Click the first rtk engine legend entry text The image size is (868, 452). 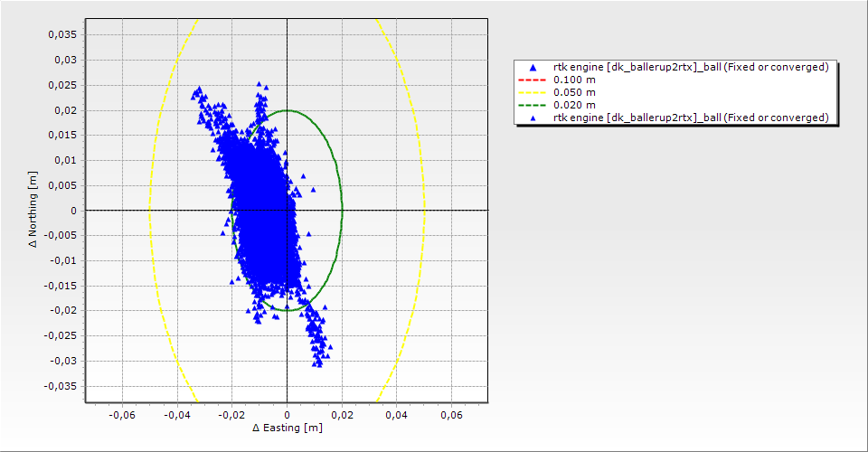(691, 67)
